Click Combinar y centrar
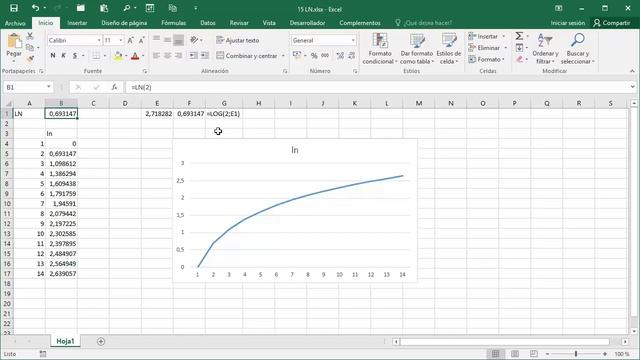The height and width of the screenshot is (360, 640). click(247, 56)
